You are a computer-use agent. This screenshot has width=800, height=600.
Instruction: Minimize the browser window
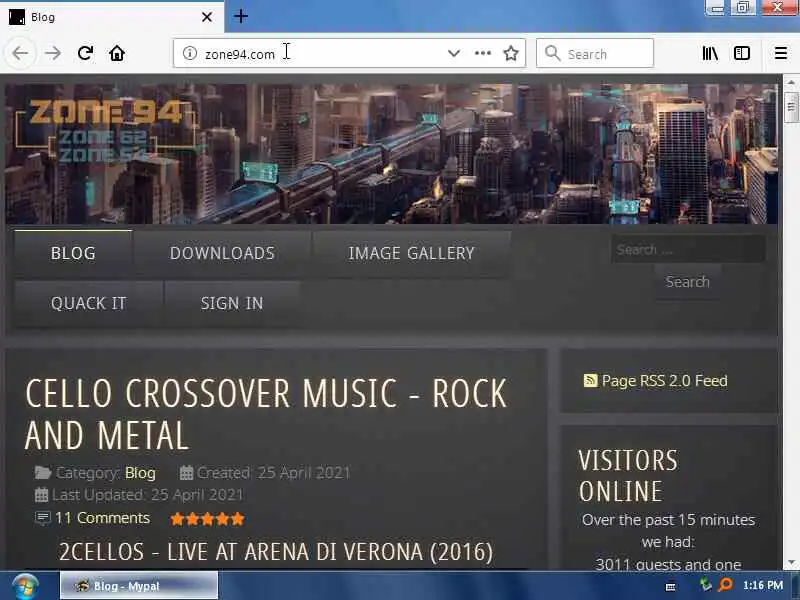point(717,8)
